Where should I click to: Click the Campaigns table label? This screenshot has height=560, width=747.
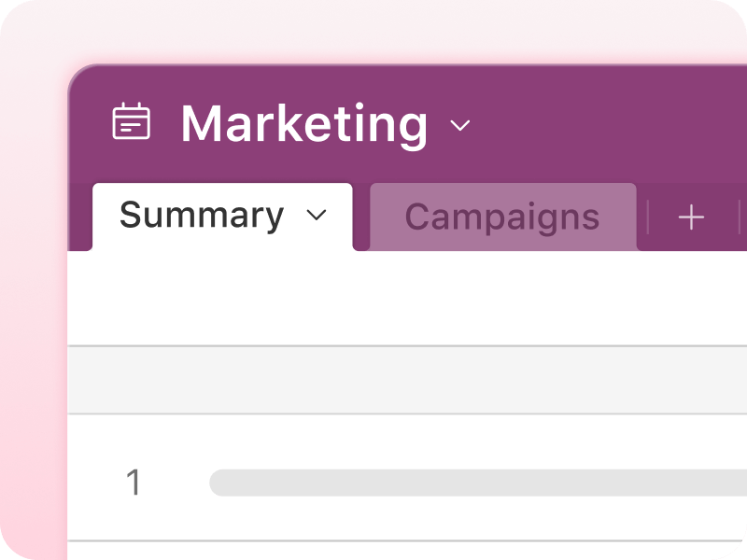click(x=502, y=217)
